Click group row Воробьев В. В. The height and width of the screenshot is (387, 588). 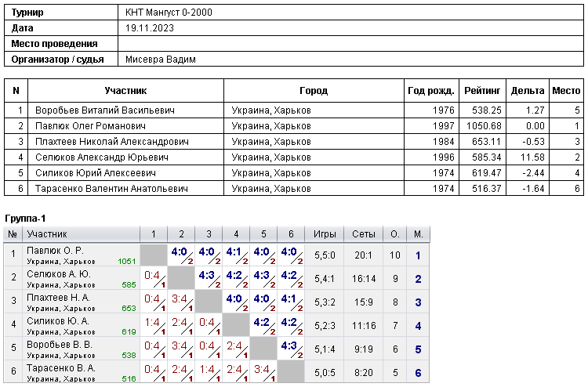[216, 349]
